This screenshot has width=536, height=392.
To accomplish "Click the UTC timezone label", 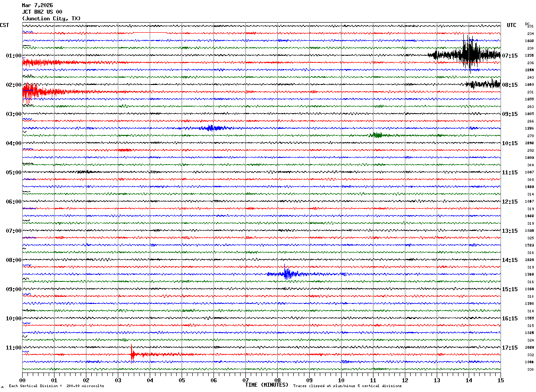I will [512, 25].
